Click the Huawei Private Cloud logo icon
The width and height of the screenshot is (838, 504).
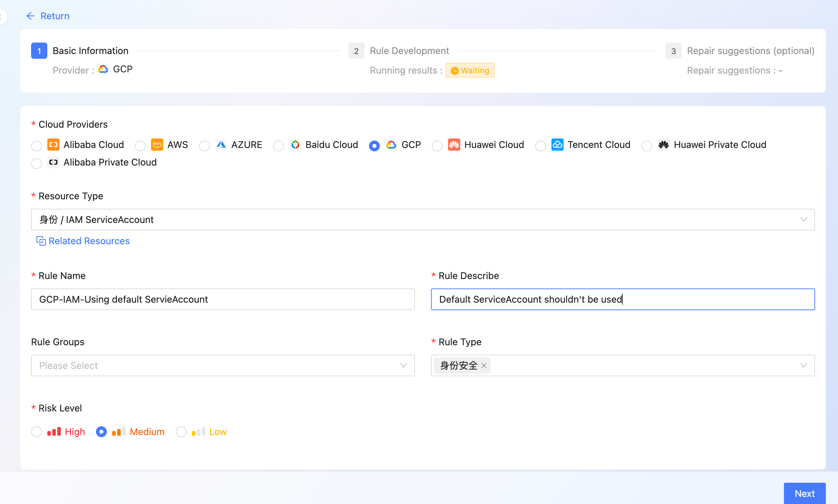[x=663, y=145]
